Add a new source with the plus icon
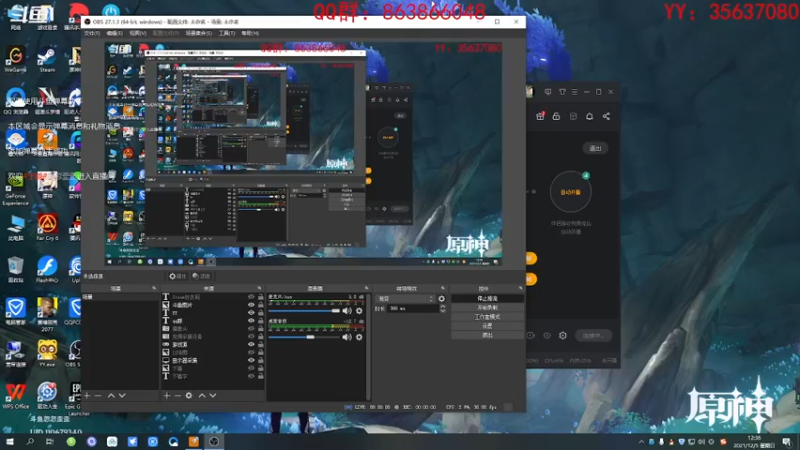The width and height of the screenshot is (800, 450). 167,395
